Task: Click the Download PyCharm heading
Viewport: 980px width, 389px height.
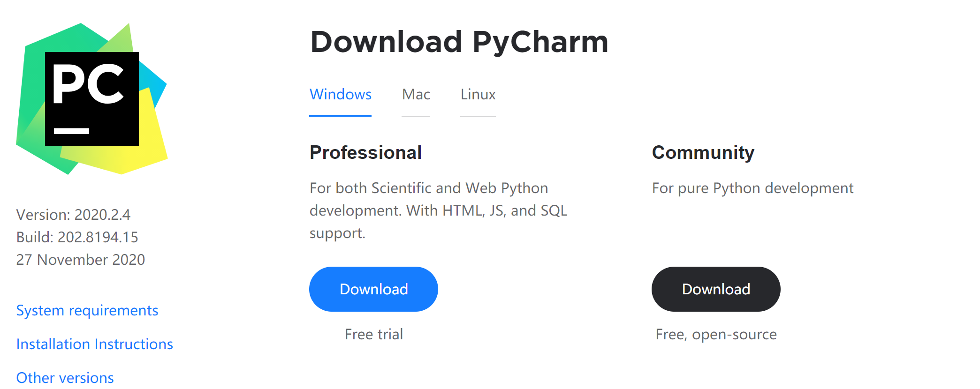Action: (459, 42)
